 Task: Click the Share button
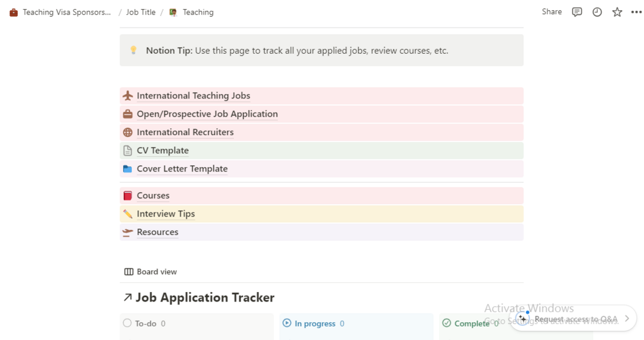pos(551,12)
